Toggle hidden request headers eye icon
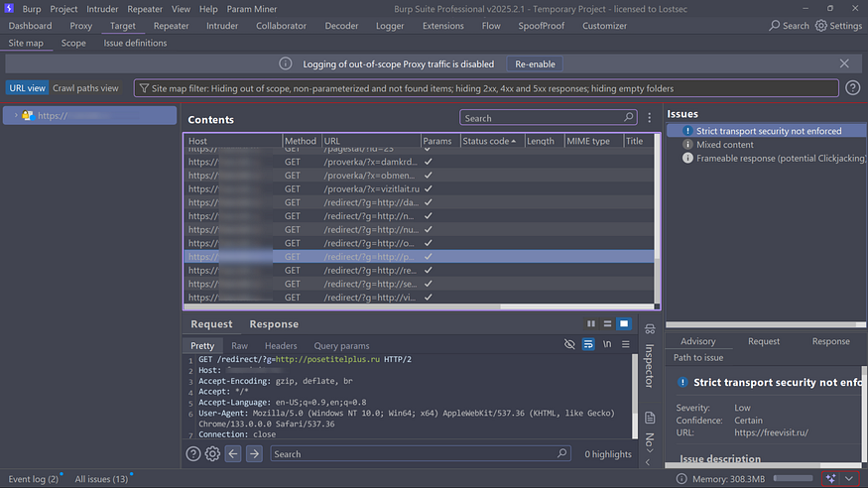 (x=569, y=344)
